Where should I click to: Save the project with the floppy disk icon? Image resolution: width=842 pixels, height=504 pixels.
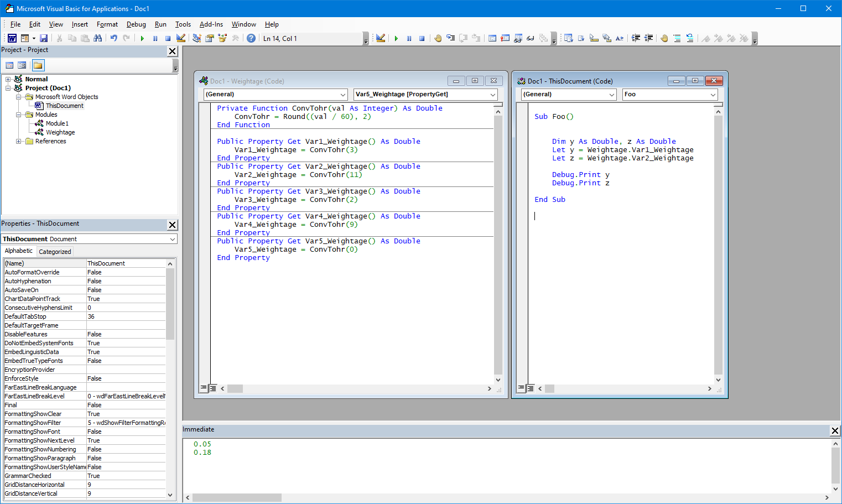[x=44, y=38]
